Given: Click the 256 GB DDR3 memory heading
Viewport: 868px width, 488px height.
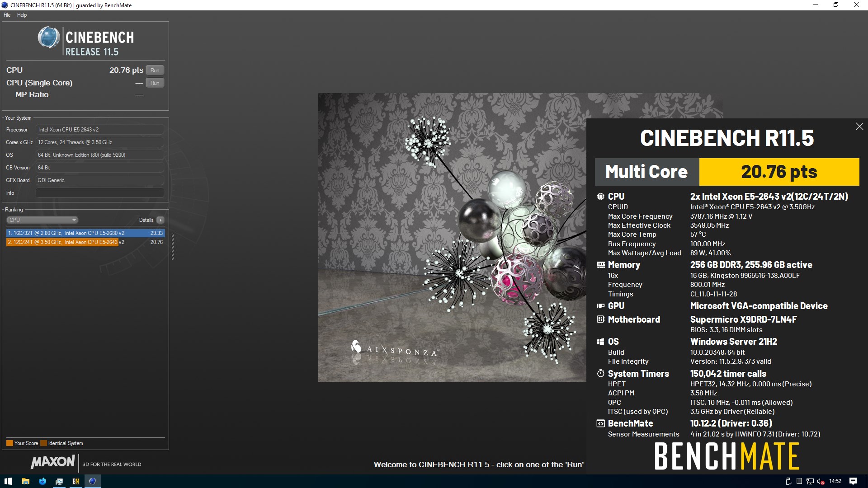Looking at the screenshot, I should coord(751,265).
